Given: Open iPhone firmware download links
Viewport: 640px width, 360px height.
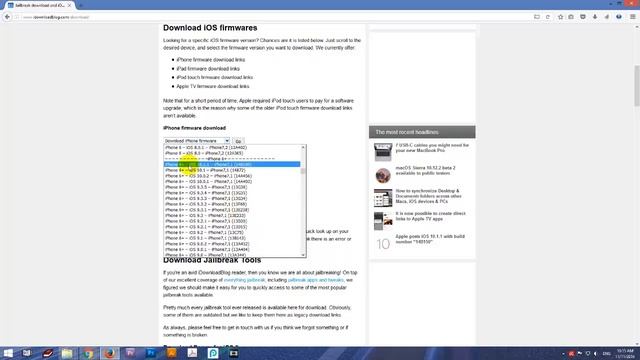Looking at the screenshot, I should tap(211, 60).
